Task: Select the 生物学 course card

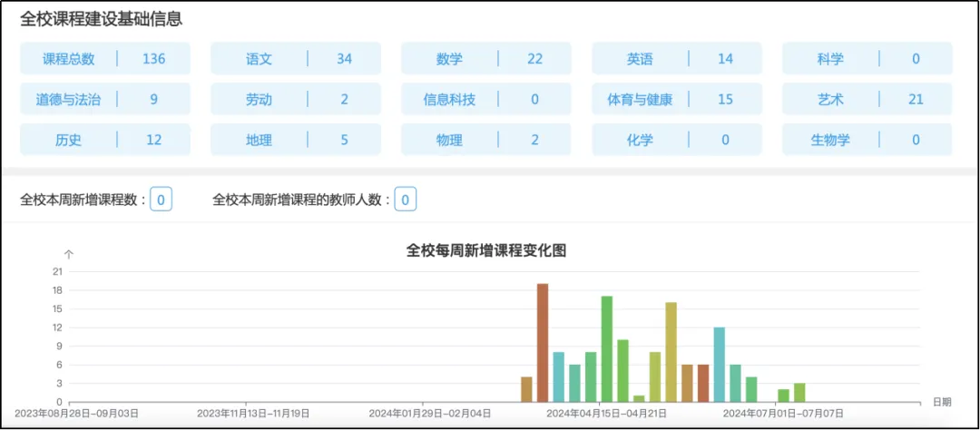Action: click(867, 141)
